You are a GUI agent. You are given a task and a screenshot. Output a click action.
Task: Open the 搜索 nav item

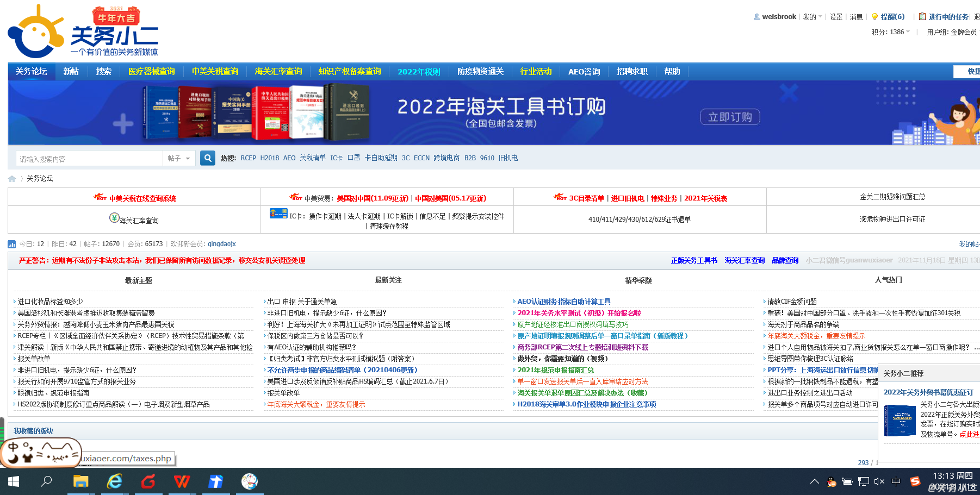click(104, 72)
